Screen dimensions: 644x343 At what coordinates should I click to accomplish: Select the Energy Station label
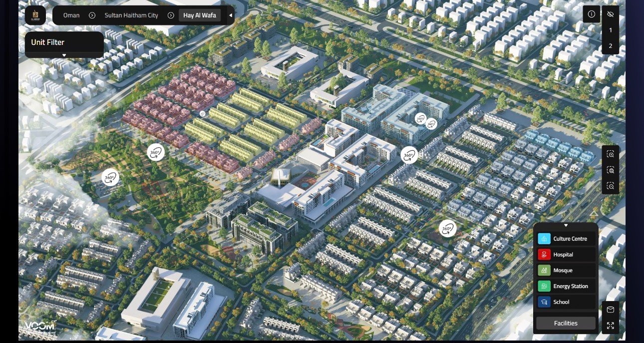pyautogui.click(x=571, y=286)
